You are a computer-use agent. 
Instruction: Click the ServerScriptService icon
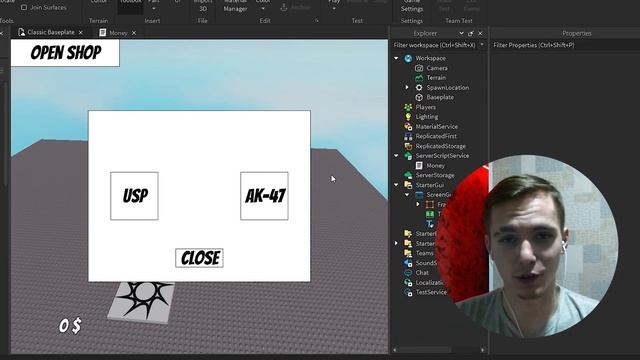pyautogui.click(x=408, y=156)
